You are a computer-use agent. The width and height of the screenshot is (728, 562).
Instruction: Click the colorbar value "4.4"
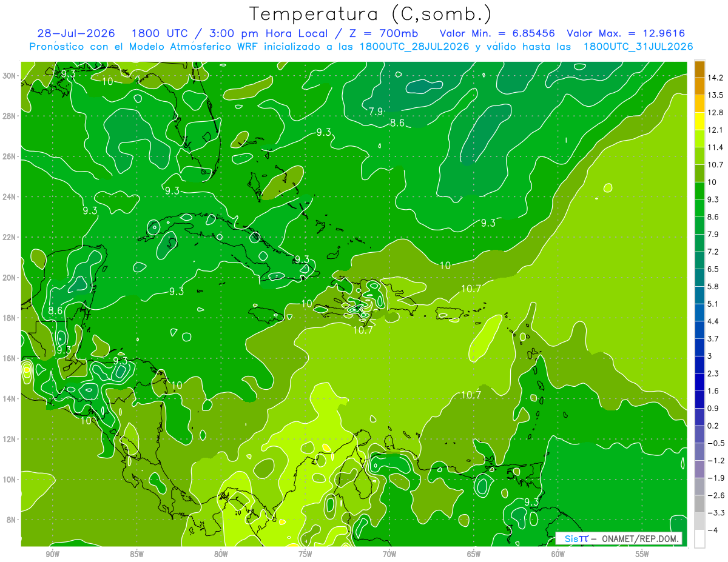point(713,321)
